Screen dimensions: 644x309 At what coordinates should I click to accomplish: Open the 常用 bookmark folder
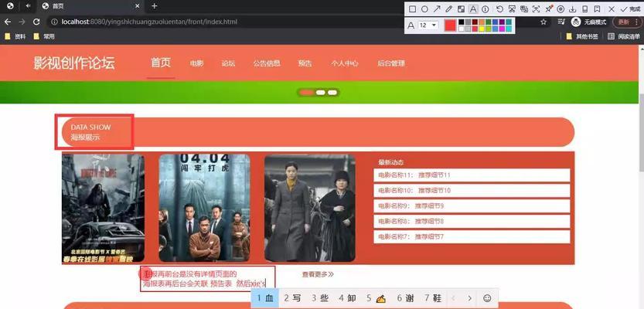coord(44,36)
